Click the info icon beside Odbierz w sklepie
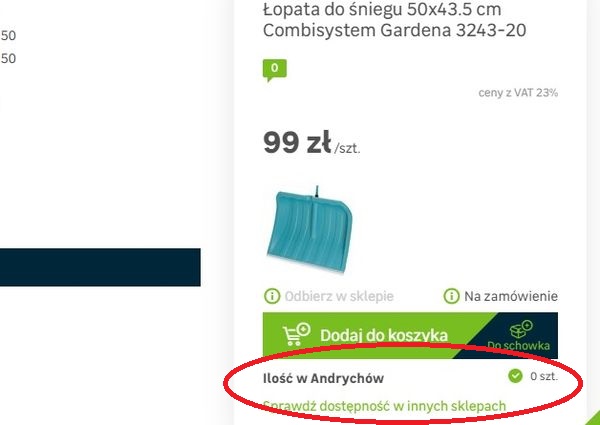The image size is (600, 425). coord(272,296)
